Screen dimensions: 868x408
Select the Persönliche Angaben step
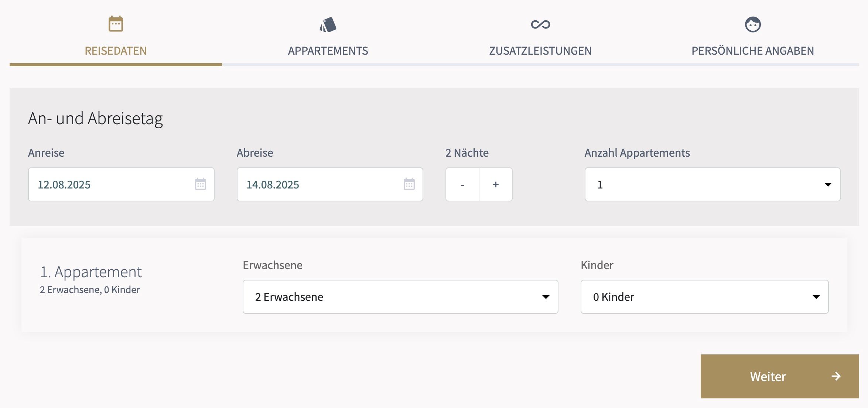752,51
